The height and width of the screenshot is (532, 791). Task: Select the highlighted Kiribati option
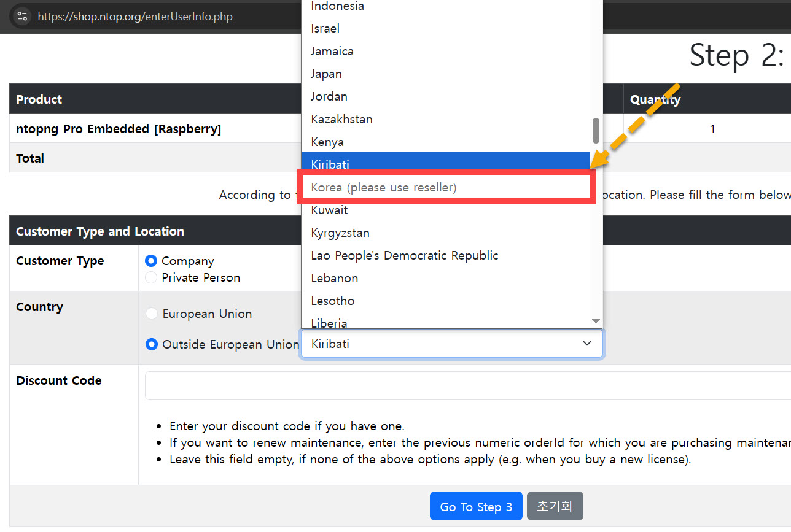point(330,163)
